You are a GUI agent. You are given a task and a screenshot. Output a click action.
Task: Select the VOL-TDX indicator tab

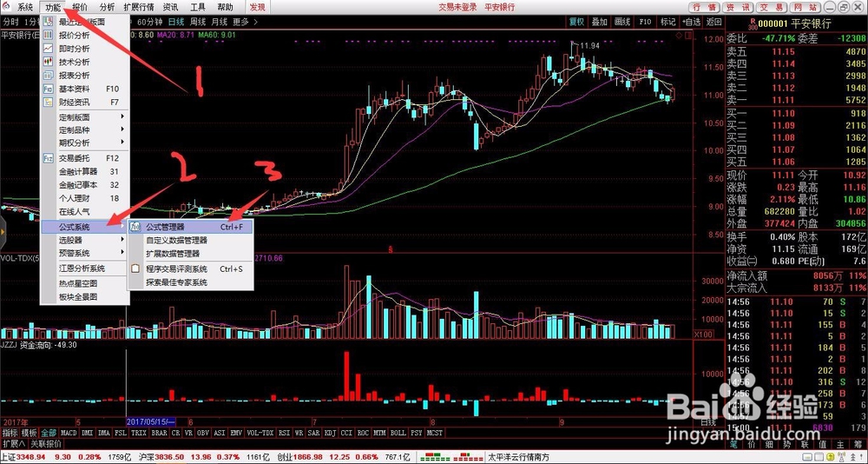click(x=260, y=433)
